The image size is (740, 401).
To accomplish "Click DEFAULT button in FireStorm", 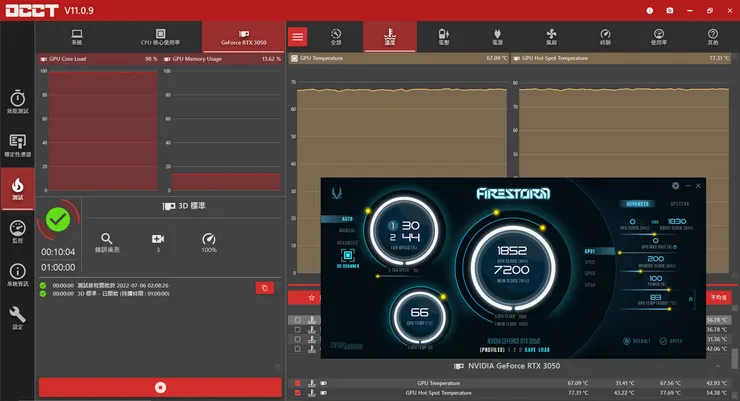I will (x=637, y=341).
